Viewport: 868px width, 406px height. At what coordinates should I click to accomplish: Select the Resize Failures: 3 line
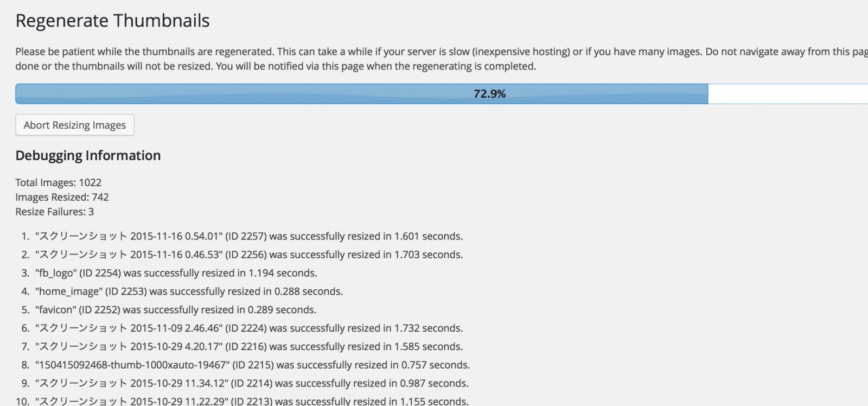(x=55, y=212)
